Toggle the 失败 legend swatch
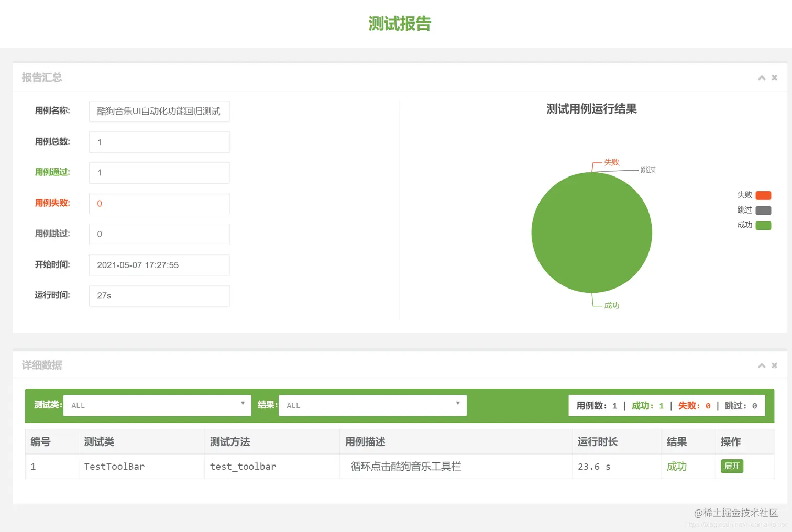Screen dimensions: 792x532 click(763, 195)
